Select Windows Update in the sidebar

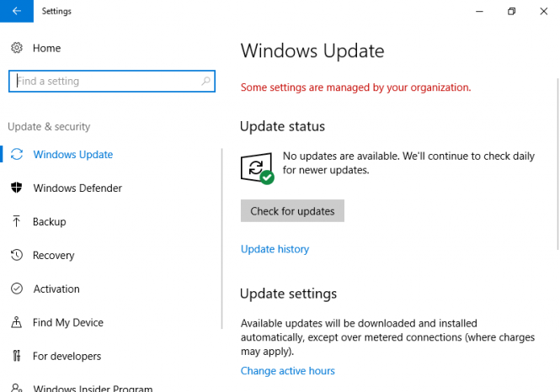point(73,155)
